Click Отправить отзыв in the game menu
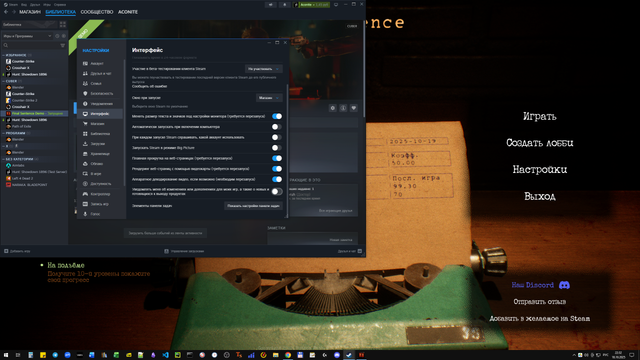 (540, 302)
